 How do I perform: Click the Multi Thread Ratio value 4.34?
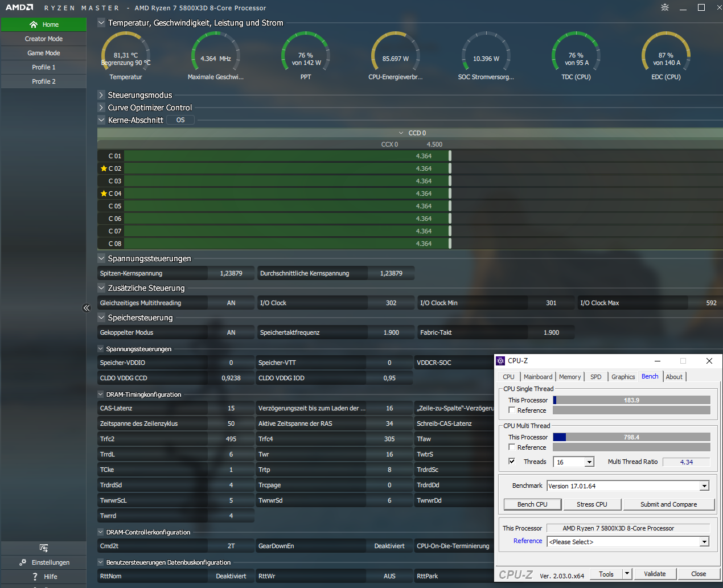tap(687, 462)
